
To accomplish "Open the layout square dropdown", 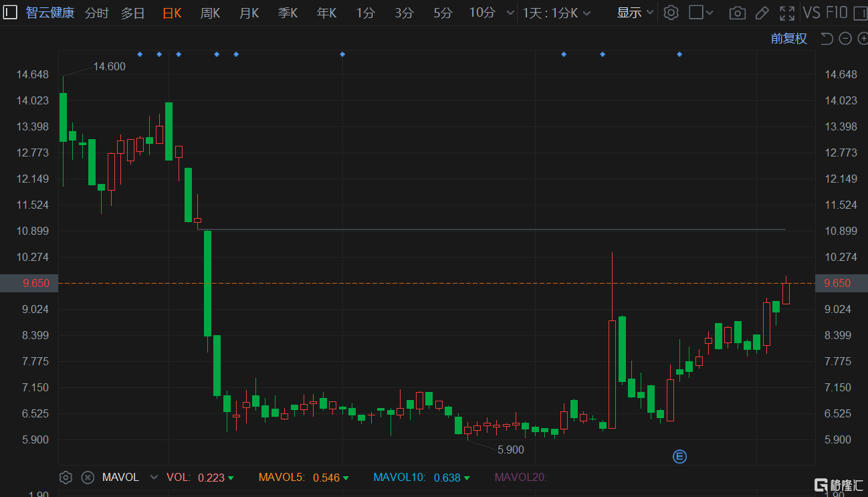I will tap(701, 13).
